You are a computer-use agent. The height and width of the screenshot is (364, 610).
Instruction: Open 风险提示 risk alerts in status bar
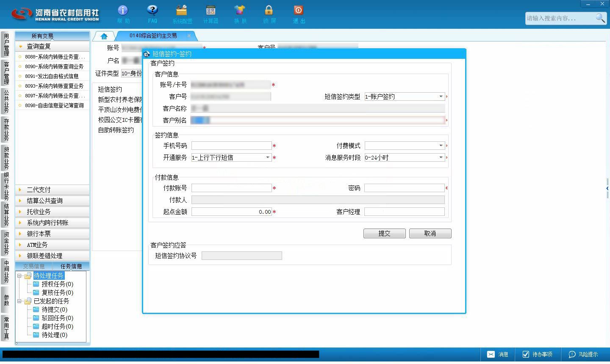[583, 354]
